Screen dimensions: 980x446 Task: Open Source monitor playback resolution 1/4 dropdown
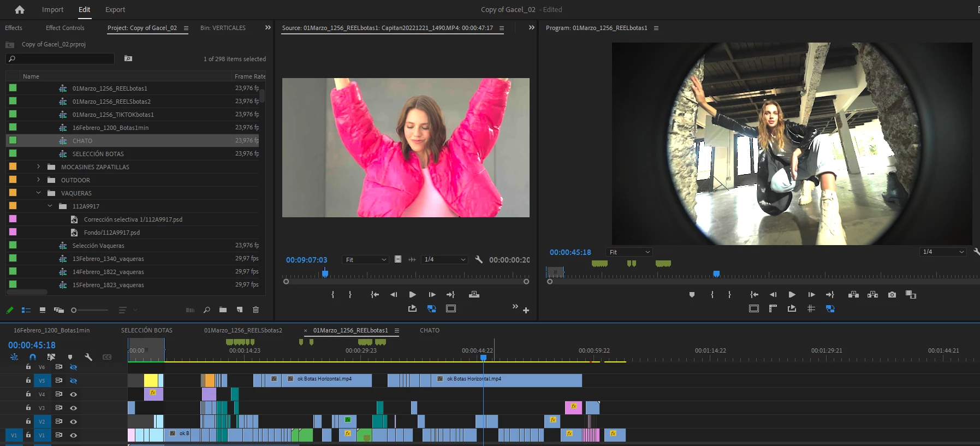click(x=444, y=260)
